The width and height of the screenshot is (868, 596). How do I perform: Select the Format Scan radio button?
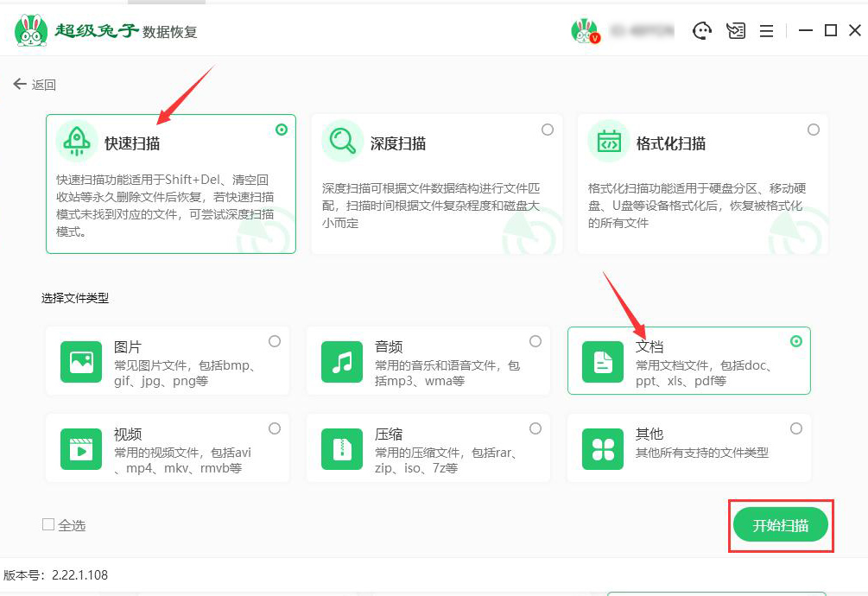coord(813,128)
